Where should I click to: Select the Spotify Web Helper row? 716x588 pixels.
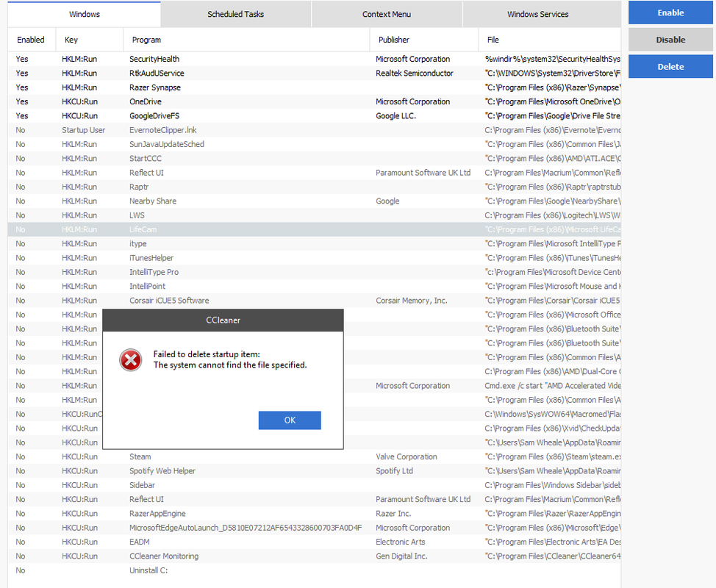(314, 470)
